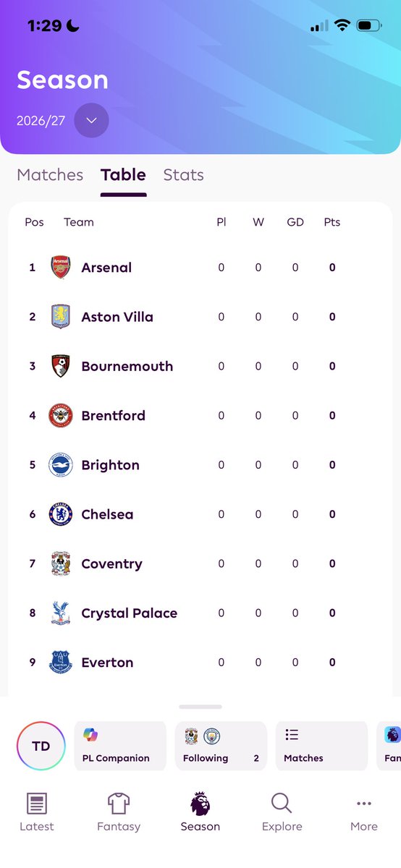Tap the Matches list shortcut card
401x868 pixels.
[321, 746]
